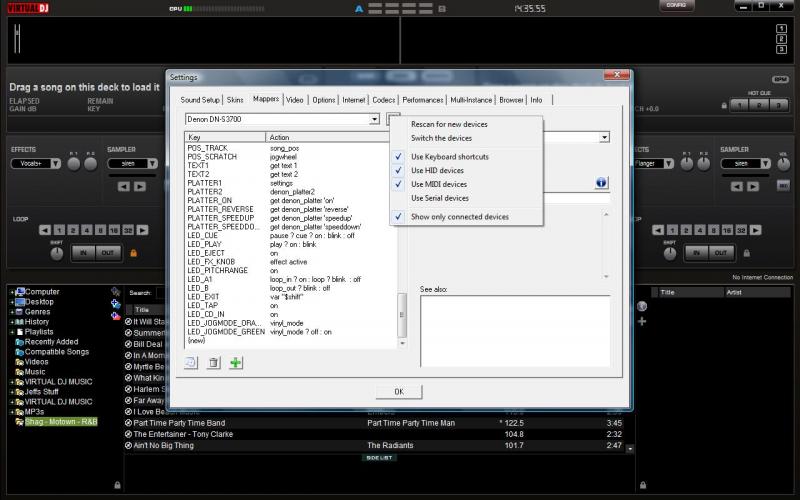The width and height of the screenshot is (800, 500).
Task: Click the CONFIG button in top bar
Action: click(x=677, y=6)
